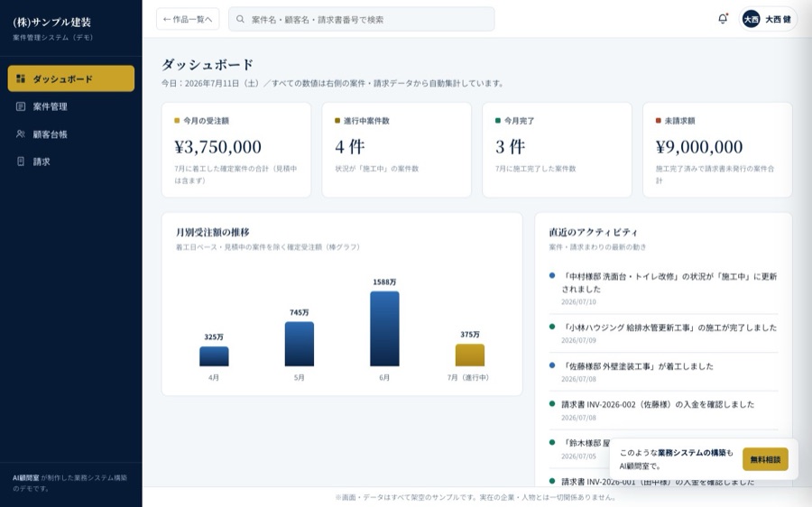Screen dimensions: 812x507
Task: Click the AI顧問室 link in sidebar footer
Action: coord(26,478)
